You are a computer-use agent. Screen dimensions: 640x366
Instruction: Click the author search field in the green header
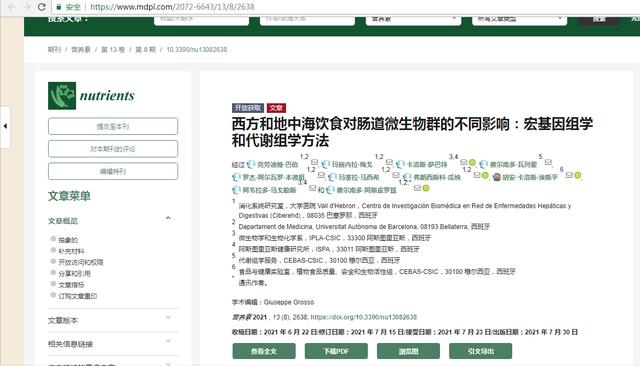tap(307, 20)
